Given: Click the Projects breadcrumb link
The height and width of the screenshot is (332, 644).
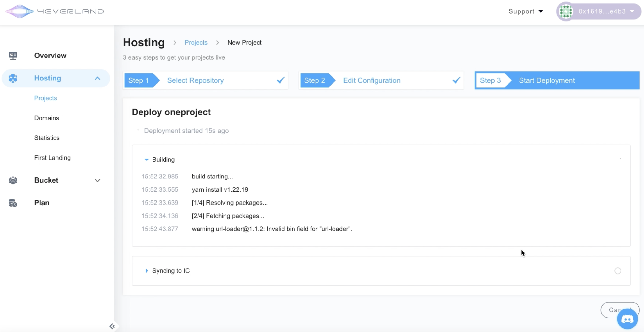Looking at the screenshot, I should click(x=196, y=43).
